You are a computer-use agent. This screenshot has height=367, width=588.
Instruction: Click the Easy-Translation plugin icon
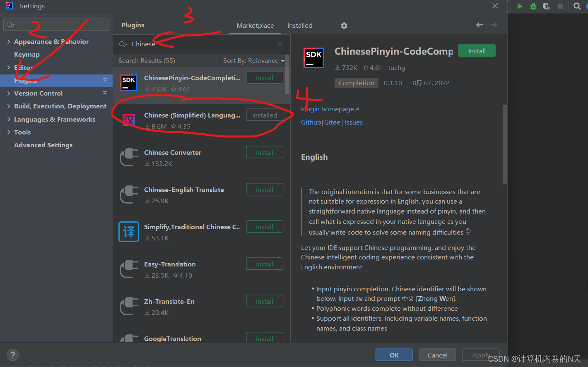pyautogui.click(x=128, y=269)
